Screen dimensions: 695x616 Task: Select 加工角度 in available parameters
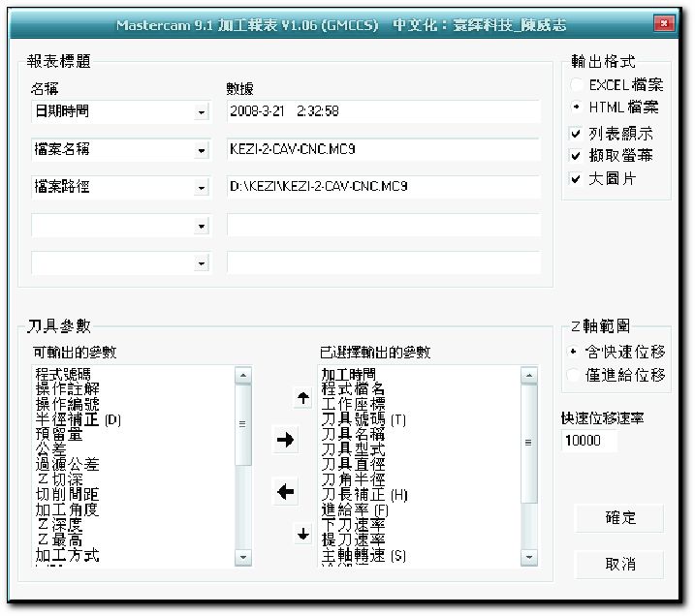(x=68, y=509)
